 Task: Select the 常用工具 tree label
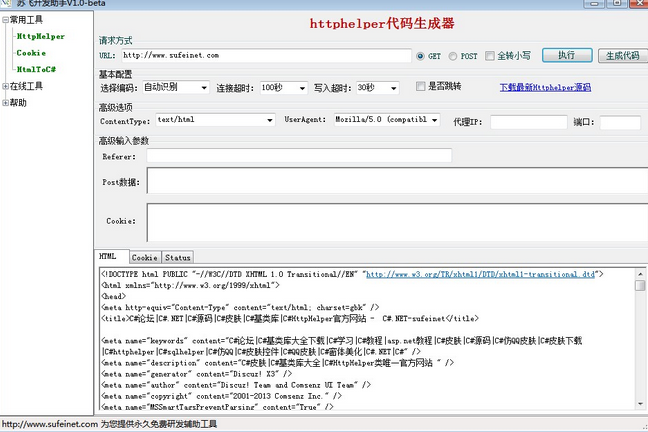(x=26, y=20)
